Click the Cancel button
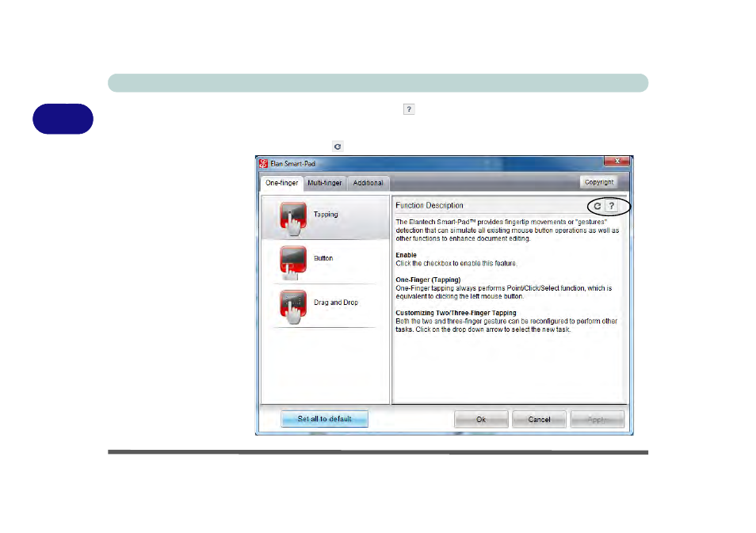The width and height of the screenshot is (756, 533). point(539,418)
